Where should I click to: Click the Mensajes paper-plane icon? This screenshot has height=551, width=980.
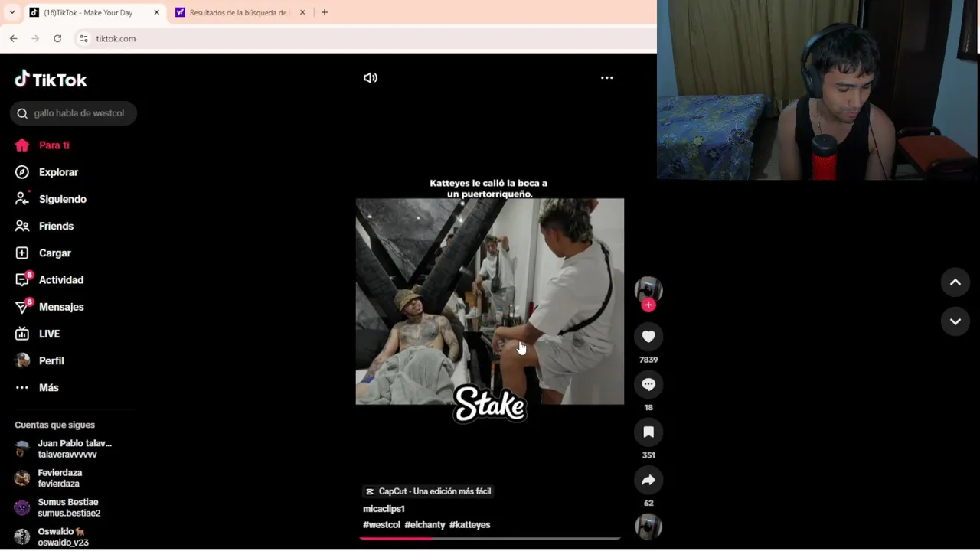22,307
